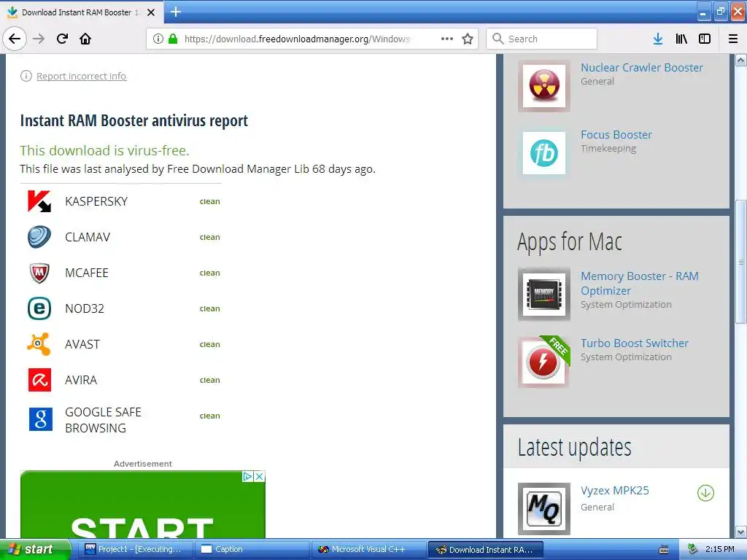The image size is (747, 560).
Task: Click the Avast orange logo icon
Action: 39,344
